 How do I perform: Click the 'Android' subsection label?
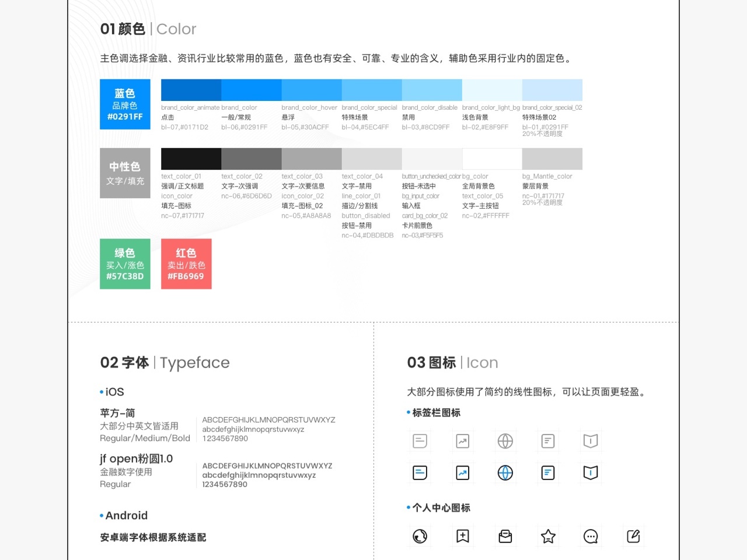tap(127, 516)
